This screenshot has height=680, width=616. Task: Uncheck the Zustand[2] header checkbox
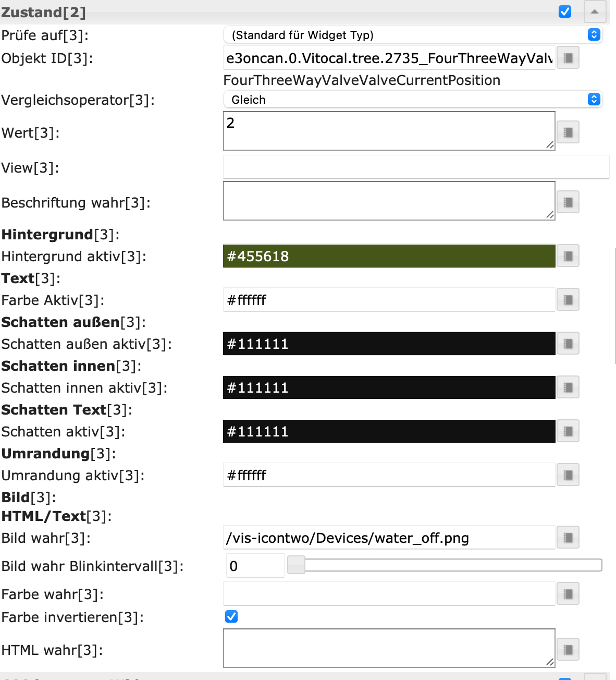[x=565, y=11]
